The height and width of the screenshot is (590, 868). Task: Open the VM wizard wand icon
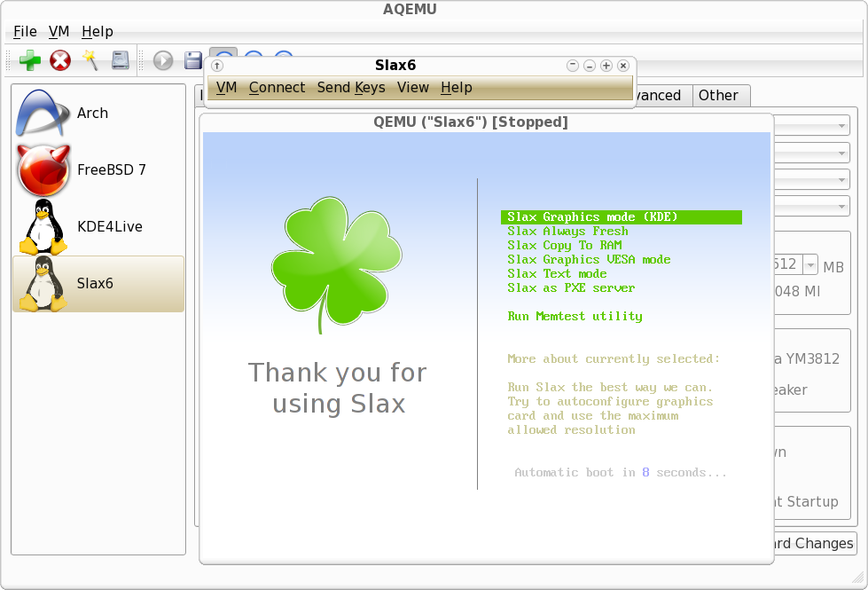click(x=90, y=60)
